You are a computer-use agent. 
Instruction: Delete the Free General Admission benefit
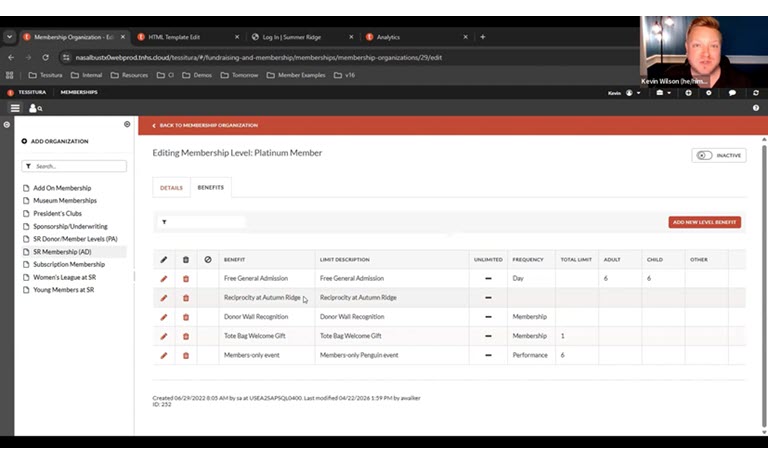point(186,279)
